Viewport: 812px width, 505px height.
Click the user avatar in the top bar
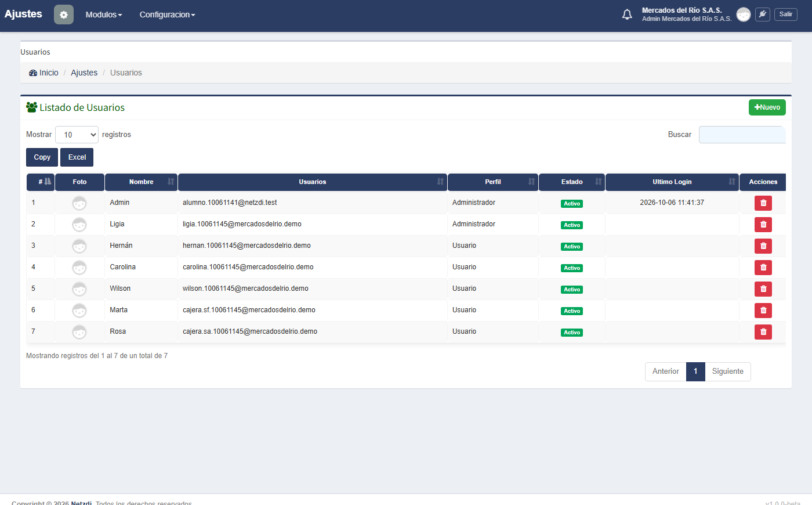[744, 15]
